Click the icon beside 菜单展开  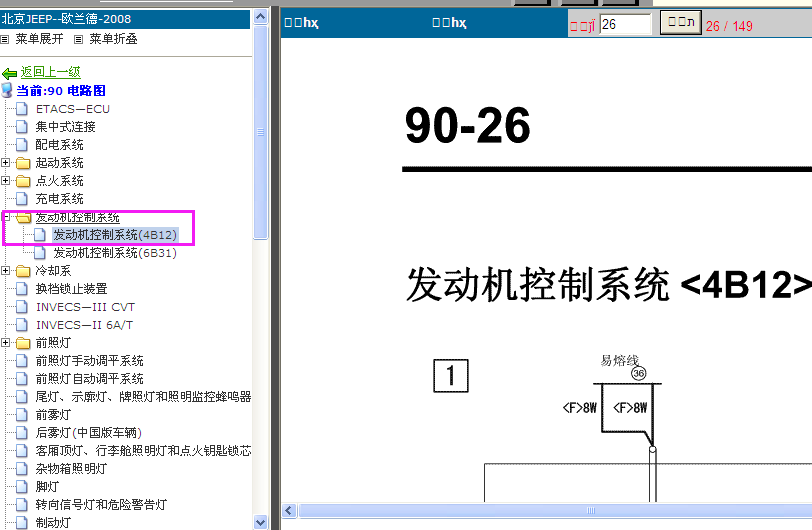coord(5,39)
